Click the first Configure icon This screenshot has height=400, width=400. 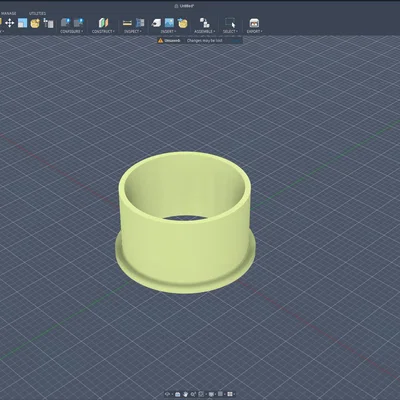pyautogui.click(x=66, y=23)
